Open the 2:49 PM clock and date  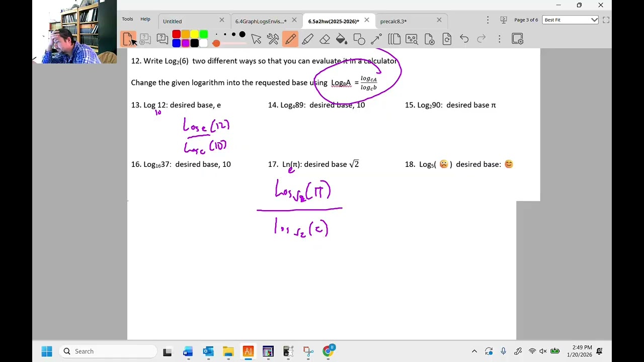tap(579, 351)
